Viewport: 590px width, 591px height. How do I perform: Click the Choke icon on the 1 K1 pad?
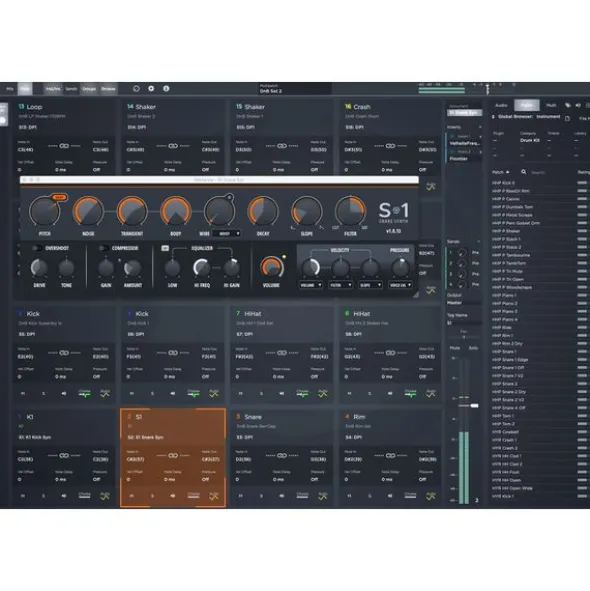pos(84,496)
